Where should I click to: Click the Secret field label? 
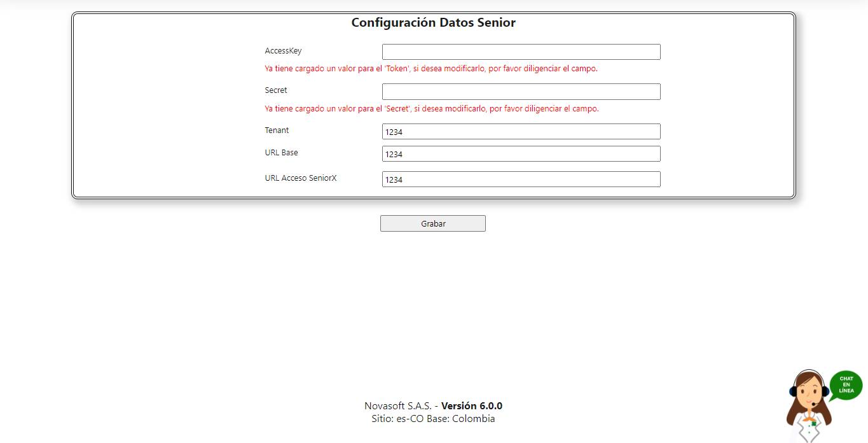pyautogui.click(x=276, y=90)
